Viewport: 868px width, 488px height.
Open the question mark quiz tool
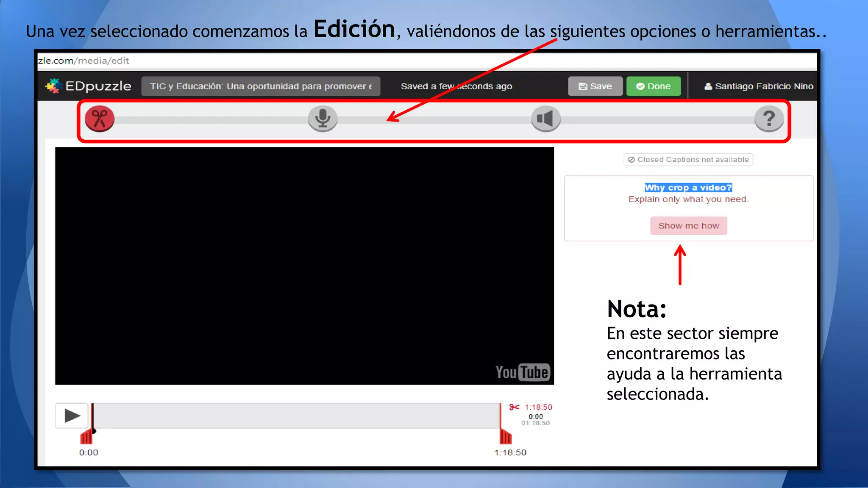768,119
